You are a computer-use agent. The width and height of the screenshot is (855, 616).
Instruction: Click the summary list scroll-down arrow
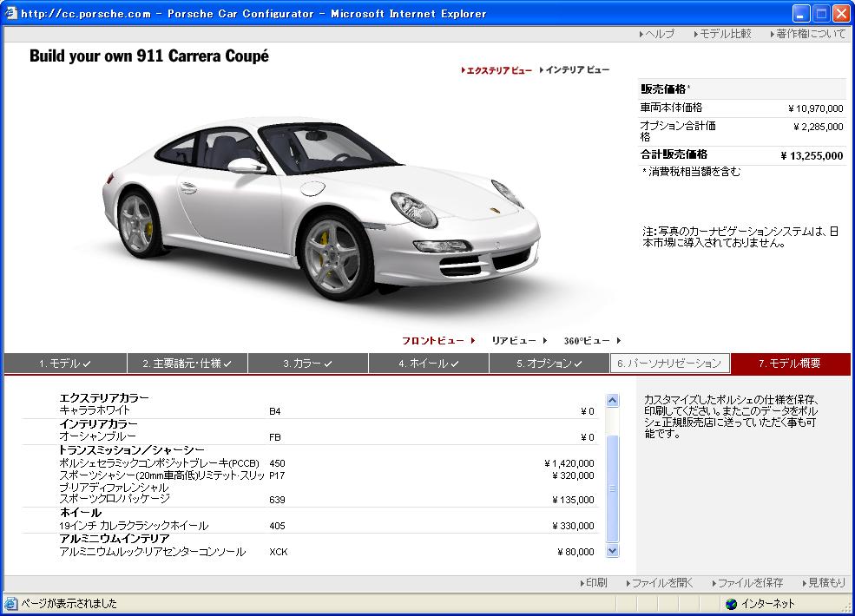[612, 551]
